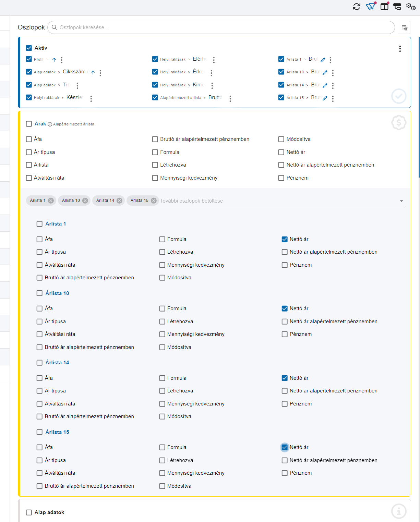Remove the Árlista 14 chip

119,201
